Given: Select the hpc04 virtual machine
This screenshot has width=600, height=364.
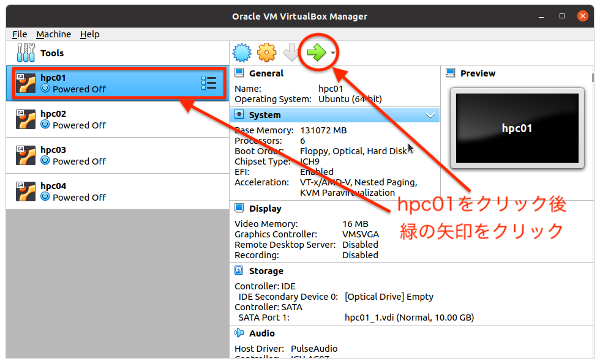Looking at the screenshot, I should (x=118, y=191).
